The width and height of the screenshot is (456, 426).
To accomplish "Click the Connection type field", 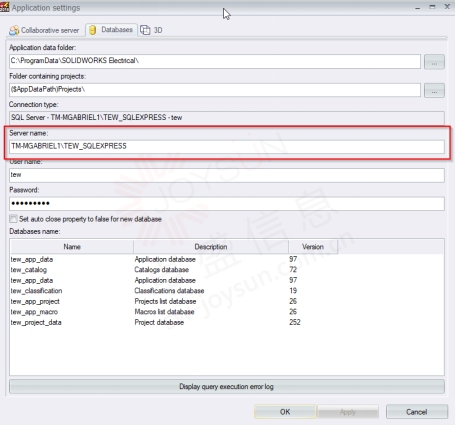I will point(227,118).
